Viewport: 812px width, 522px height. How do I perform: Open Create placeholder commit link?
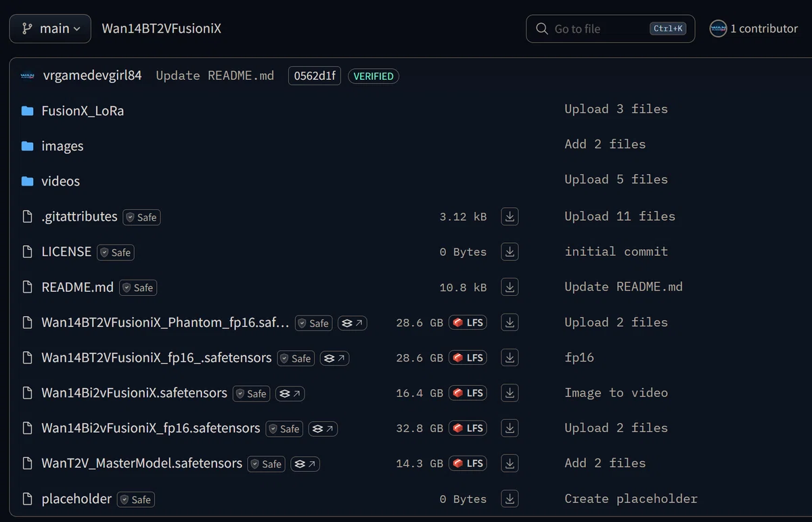pos(631,499)
